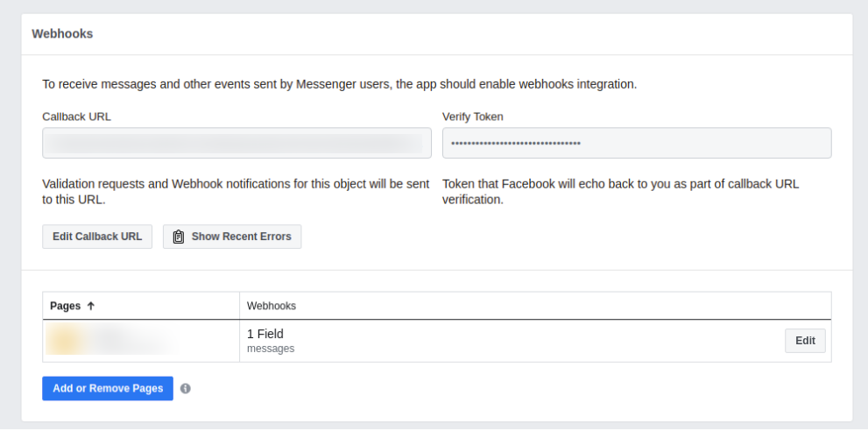
Task: Click the Verify Token label
Action: (x=473, y=117)
